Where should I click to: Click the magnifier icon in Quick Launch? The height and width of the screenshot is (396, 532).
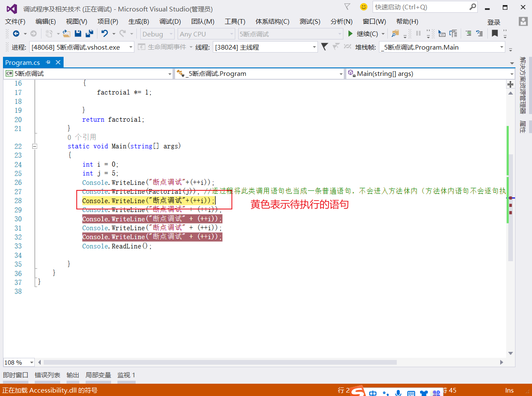pyautogui.click(x=473, y=7)
